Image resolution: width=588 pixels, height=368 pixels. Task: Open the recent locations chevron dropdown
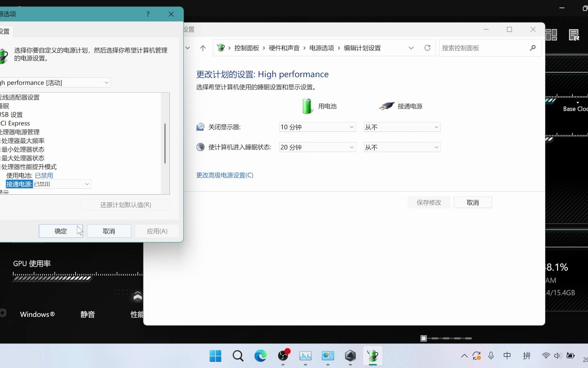(x=187, y=48)
